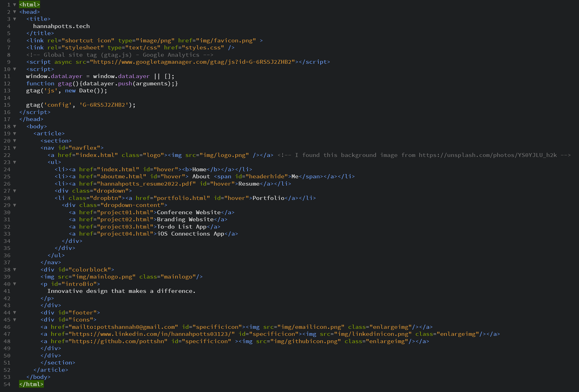Click the To-do List App text

182,227
